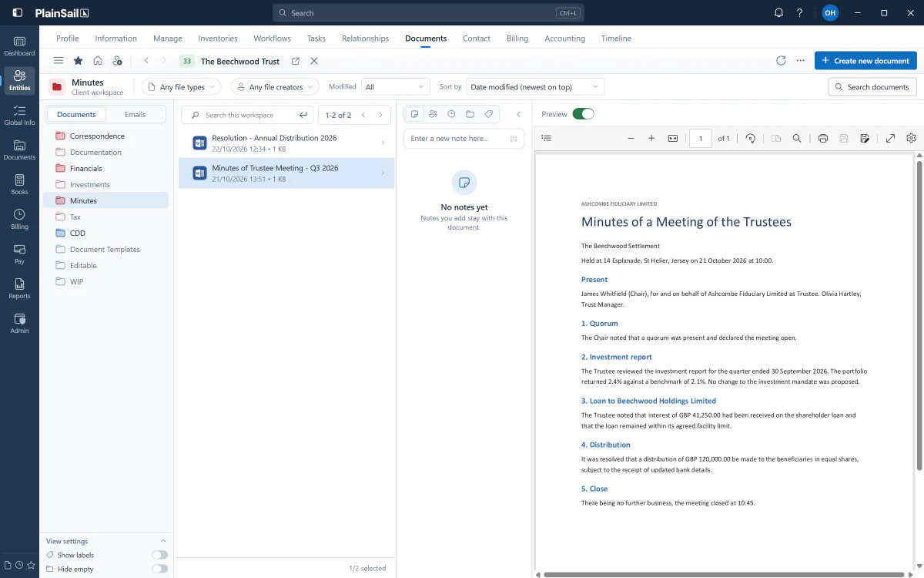Collapse the details panel with the chevron

click(518, 114)
